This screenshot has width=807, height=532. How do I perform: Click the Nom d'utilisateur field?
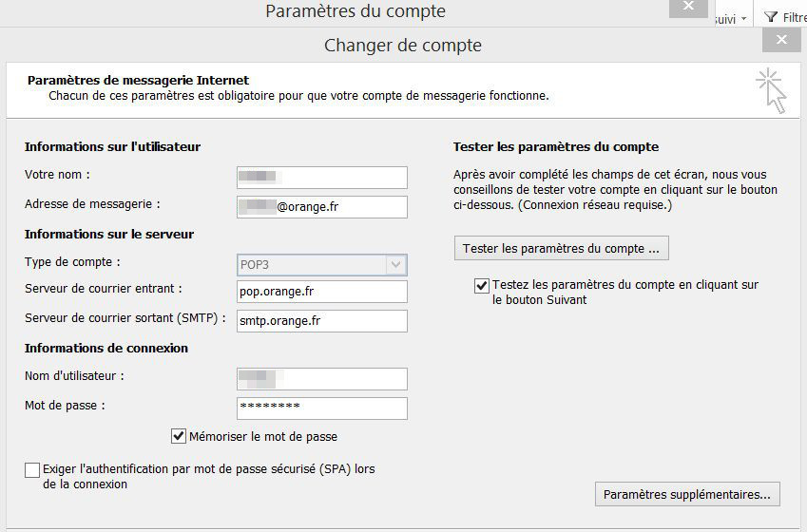[322, 379]
